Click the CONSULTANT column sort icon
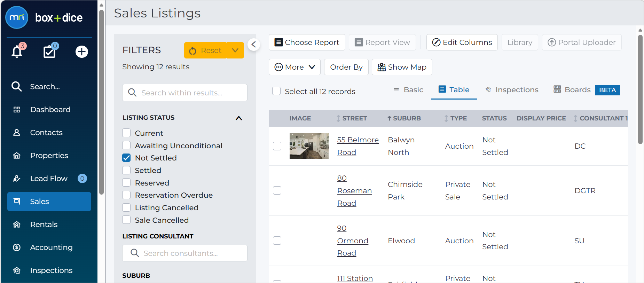The image size is (644, 283). coord(576,118)
